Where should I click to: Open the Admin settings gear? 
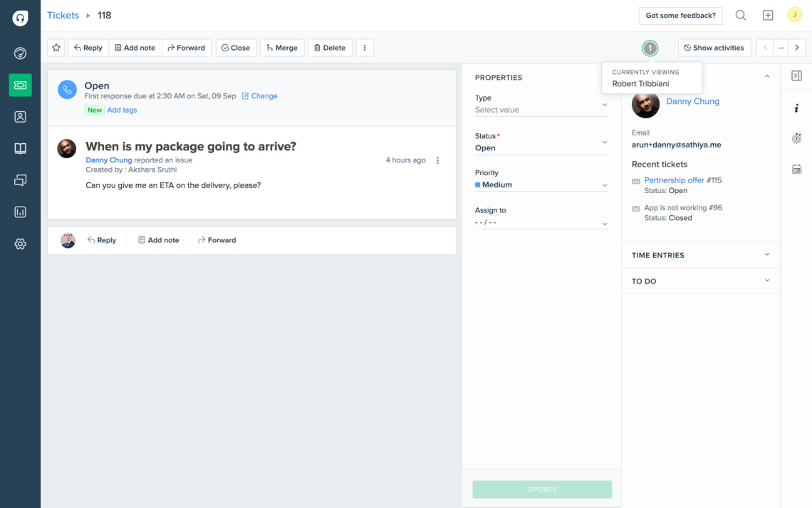(x=20, y=243)
